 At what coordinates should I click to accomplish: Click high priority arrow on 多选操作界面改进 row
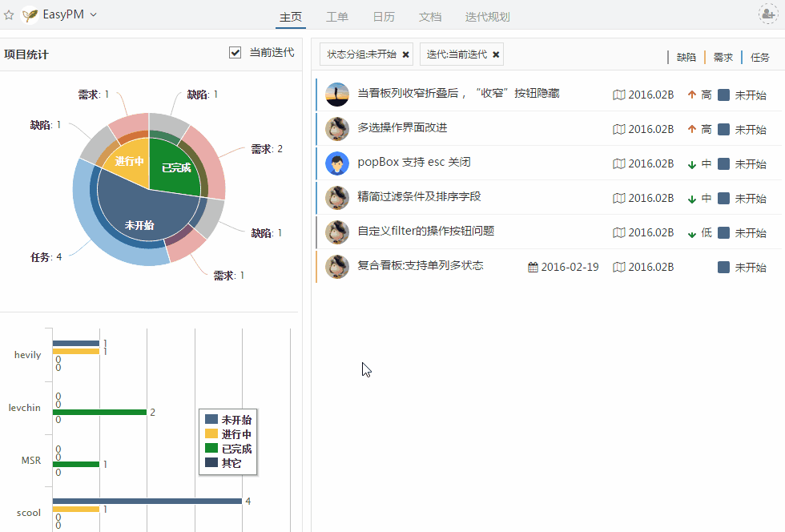692,129
